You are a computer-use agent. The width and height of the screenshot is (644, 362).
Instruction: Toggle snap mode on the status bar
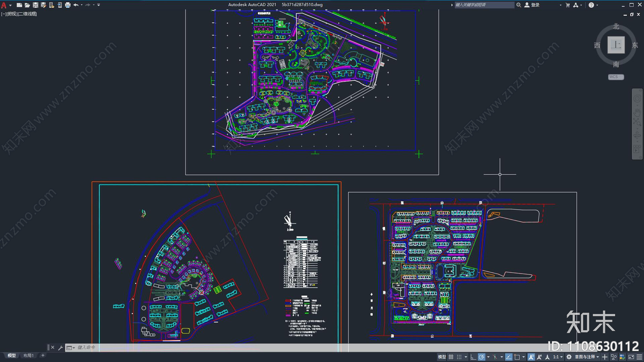[460, 357]
